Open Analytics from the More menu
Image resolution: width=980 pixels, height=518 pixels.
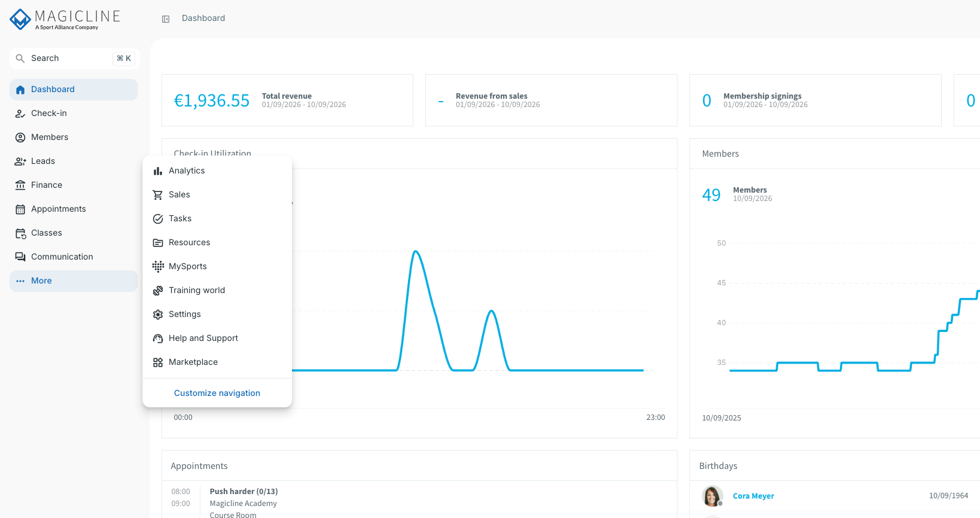pyautogui.click(x=217, y=171)
